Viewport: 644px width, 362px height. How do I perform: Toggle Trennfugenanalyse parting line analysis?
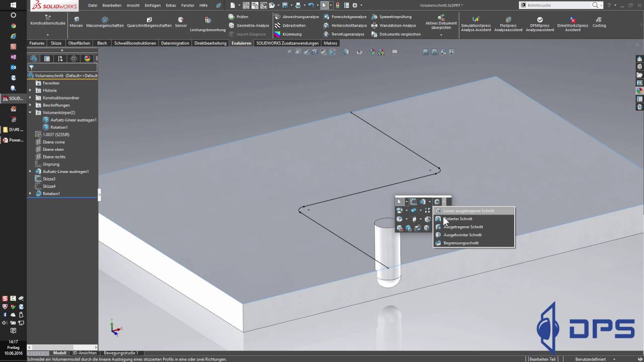pos(344,34)
